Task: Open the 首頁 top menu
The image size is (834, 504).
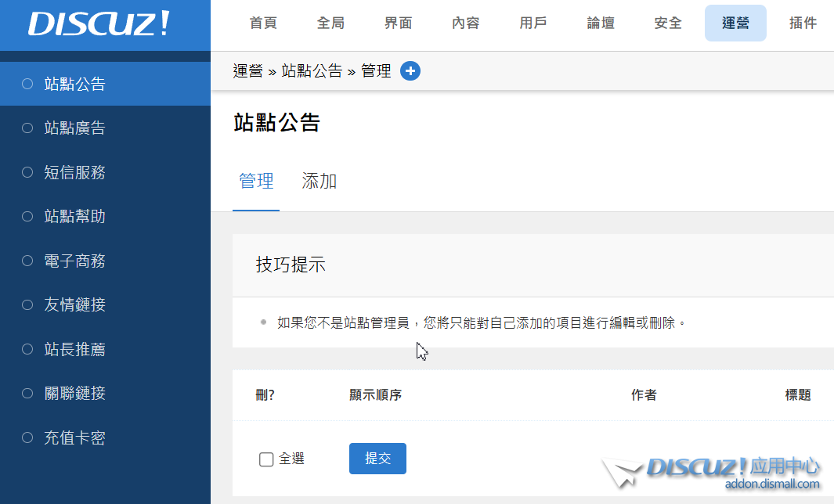Action: point(263,23)
